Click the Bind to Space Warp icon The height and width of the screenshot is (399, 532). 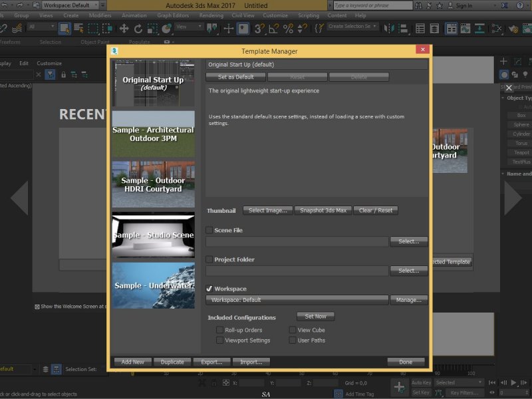[x=16, y=29]
